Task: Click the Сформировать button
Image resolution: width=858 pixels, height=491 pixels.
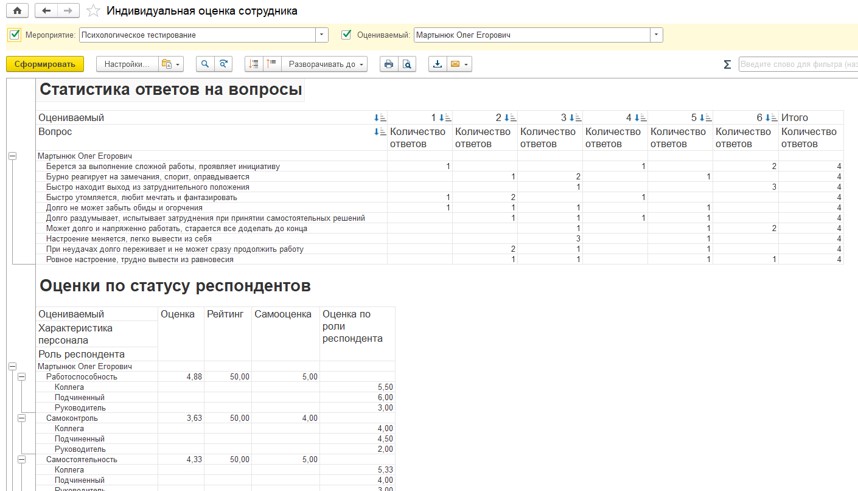Action: [45, 64]
